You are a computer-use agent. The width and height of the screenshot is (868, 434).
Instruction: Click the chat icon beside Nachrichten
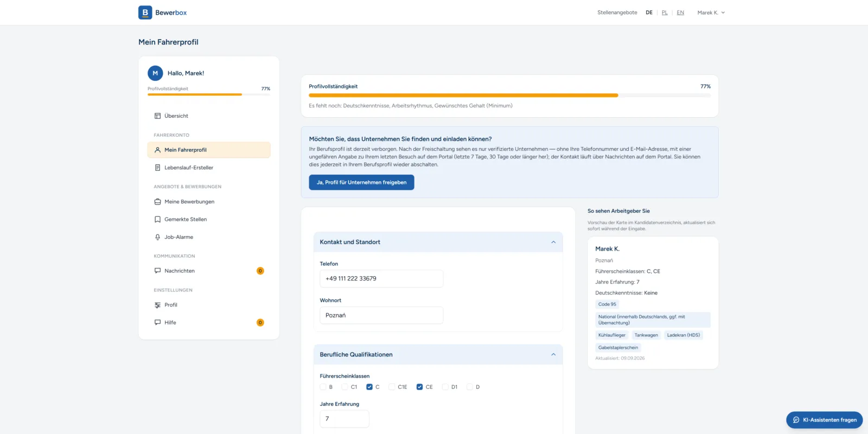tap(157, 271)
